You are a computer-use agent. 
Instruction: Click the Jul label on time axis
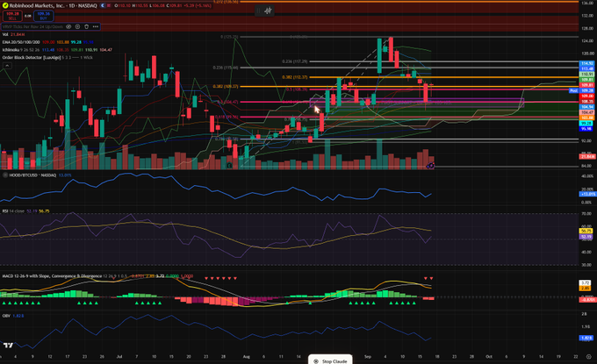pos(119,357)
